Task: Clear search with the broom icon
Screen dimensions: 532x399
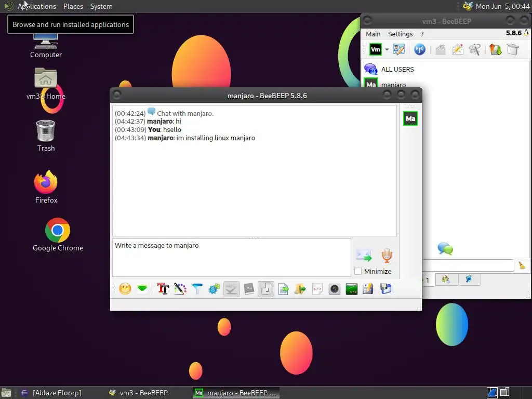Action: click(x=522, y=265)
